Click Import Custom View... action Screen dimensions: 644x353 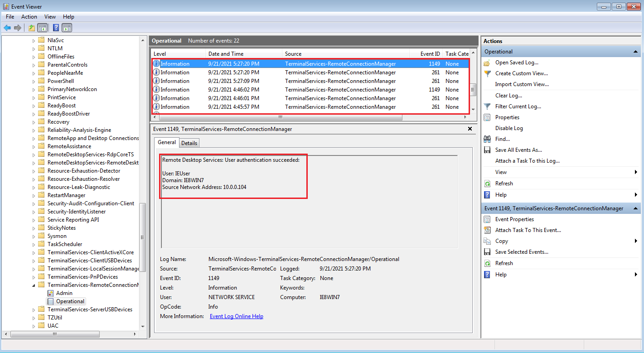pos(522,84)
